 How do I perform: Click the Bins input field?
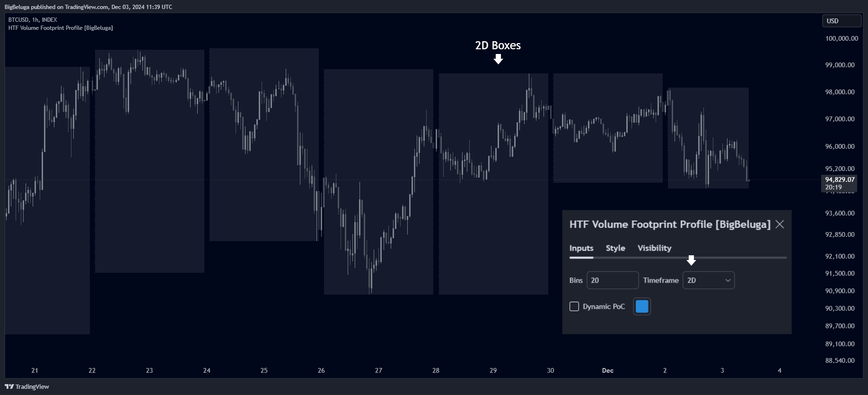pos(613,280)
